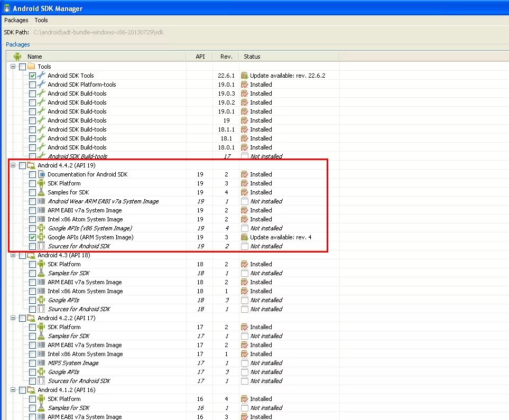The height and width of the screenshot is (420, 509).
Task: Check the API 18 Samples for SDK checkbox
Action: tap(32, 273)
